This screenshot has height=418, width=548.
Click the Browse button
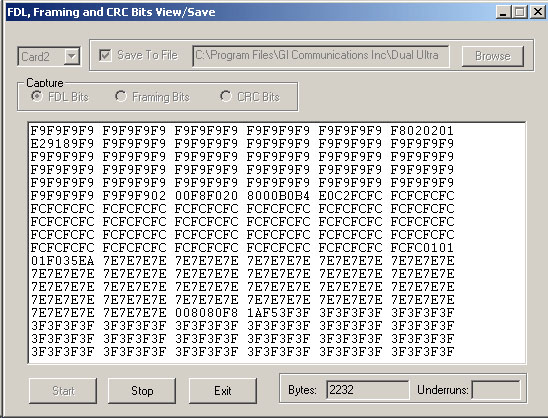(x=493, y=56)
